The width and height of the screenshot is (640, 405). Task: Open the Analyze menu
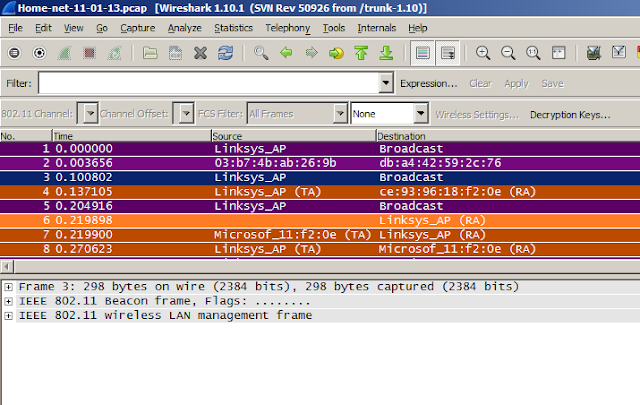(184, 28)
